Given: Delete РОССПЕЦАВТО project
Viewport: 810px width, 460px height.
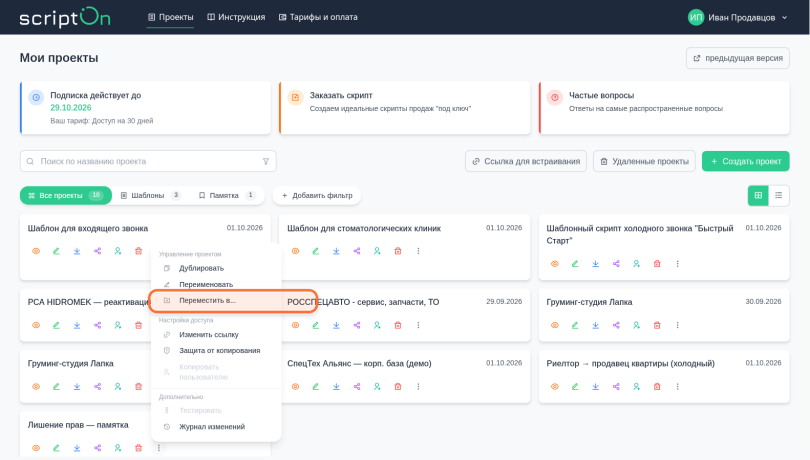Looking at the screenshot, I should pos(398,325).
